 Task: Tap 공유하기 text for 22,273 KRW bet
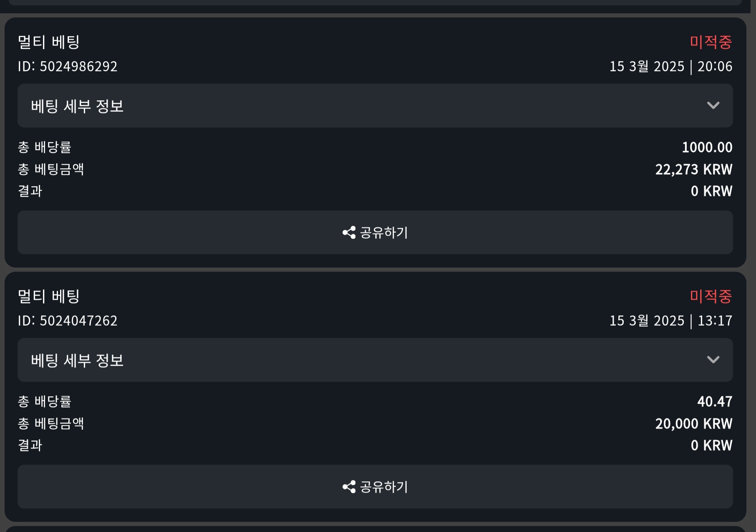(384, 233)
